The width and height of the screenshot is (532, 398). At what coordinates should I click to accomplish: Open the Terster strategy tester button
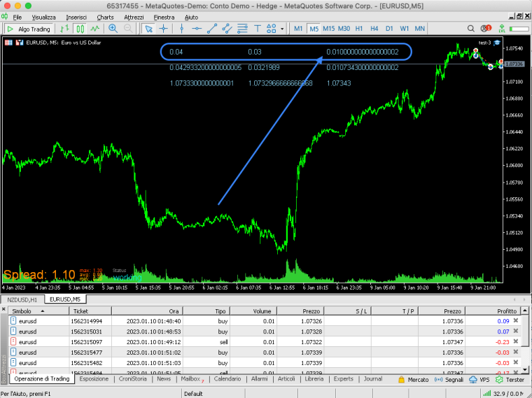[x=510, y=380]
